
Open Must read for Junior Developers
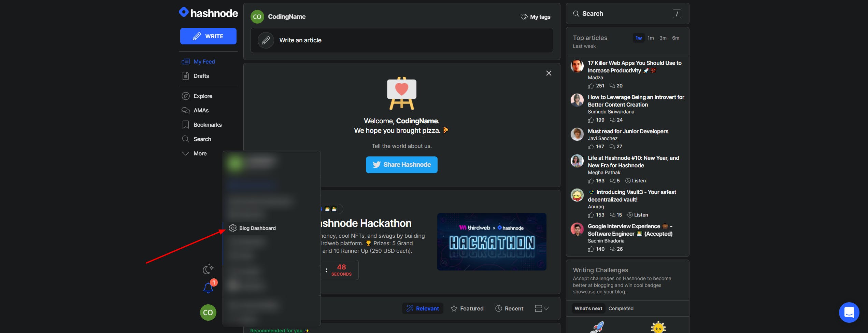pyautogui.click(x=628, y=131)
